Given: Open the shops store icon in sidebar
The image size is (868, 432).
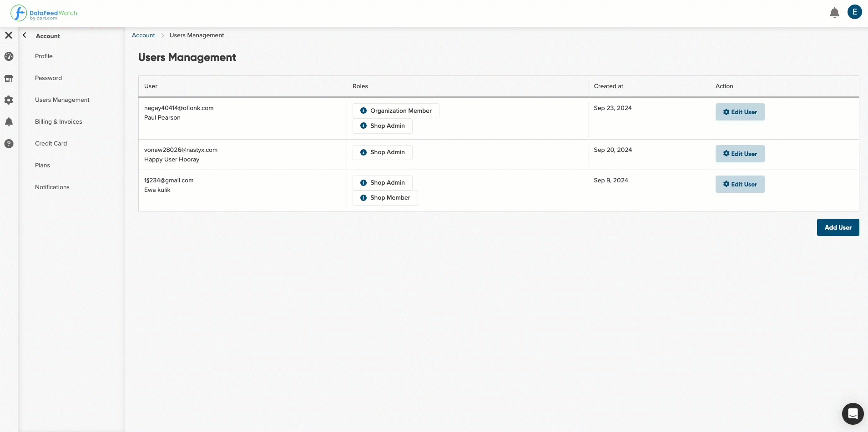Looking at the screenshot, I should (x=9, y=79).
